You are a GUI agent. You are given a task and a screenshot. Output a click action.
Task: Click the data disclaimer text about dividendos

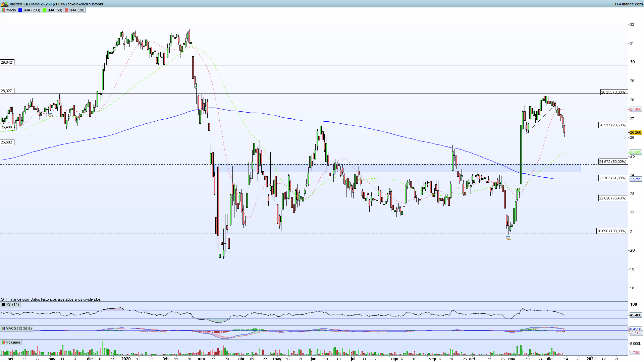coord(65,299)
